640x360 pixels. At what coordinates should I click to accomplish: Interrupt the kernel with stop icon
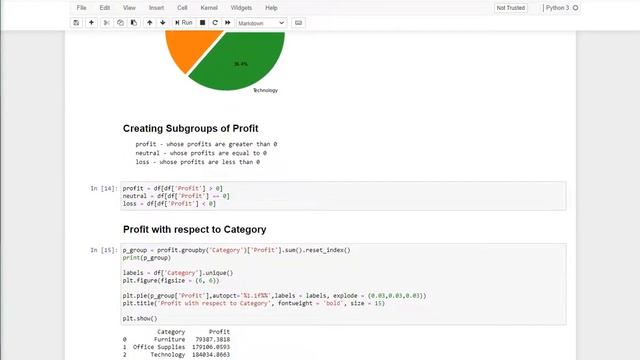[x=202, y=23]
